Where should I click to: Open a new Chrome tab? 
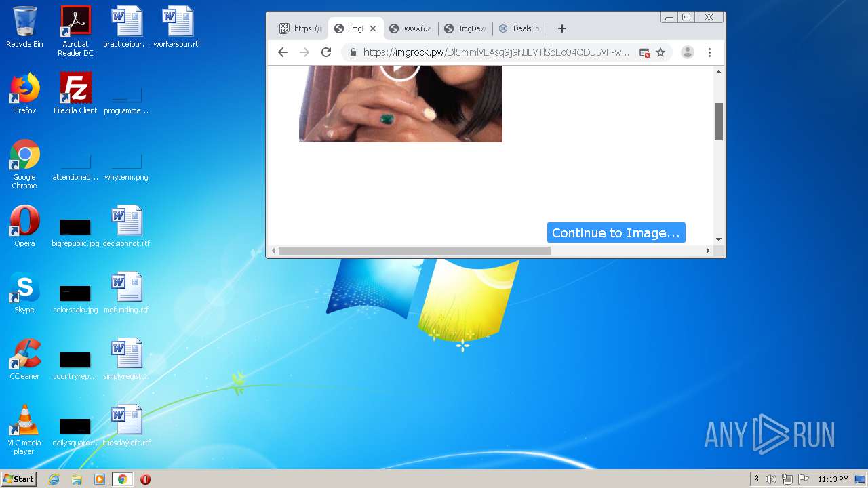561,28
